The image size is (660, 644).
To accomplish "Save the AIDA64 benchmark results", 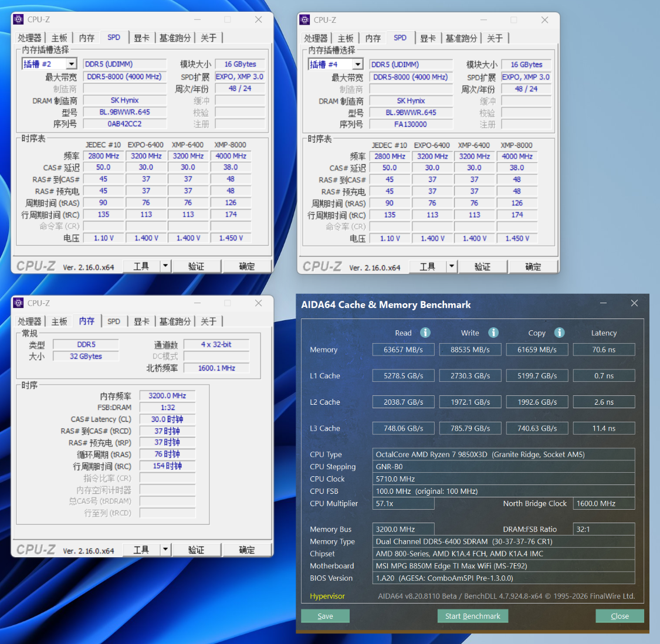I will coord(325,616).
